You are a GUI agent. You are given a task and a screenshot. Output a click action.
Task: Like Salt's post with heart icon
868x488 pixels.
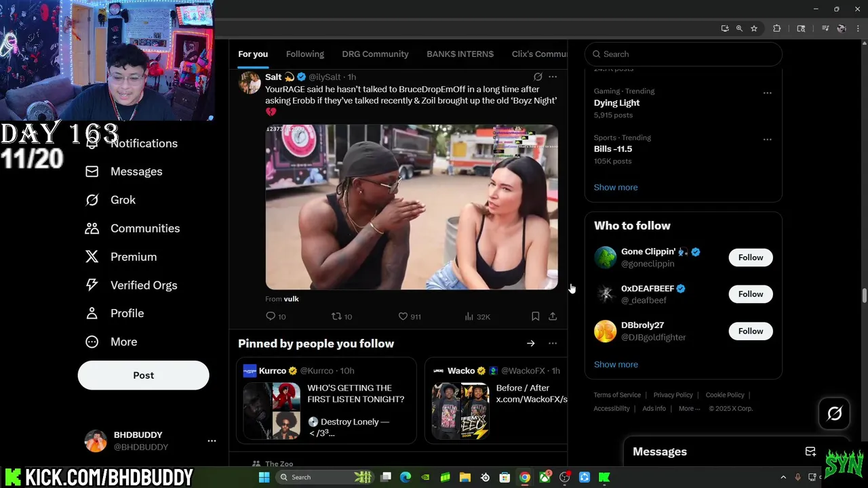[x=403, y=317]
